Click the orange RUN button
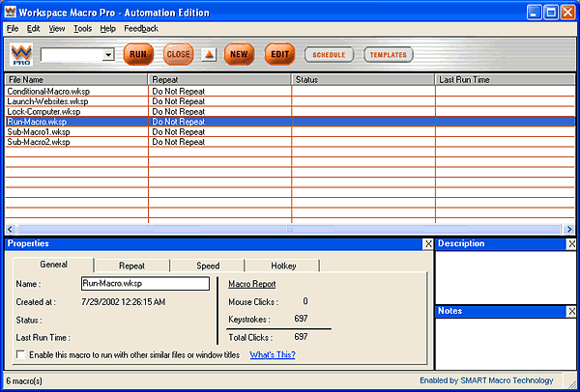The width and height of the screenshot is (580, 392). click(138, 54)
